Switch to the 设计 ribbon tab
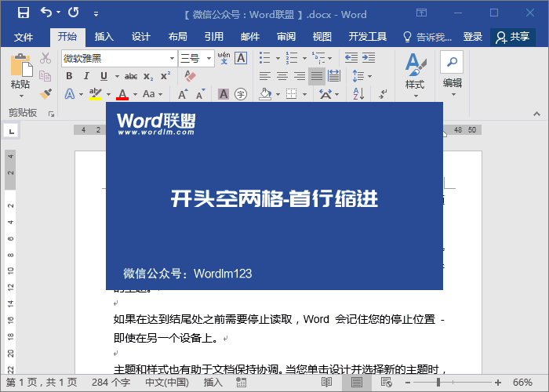Image resolution: width=549 pixels, height=392 pixels. pyautogui.click(x=140, y=37)
